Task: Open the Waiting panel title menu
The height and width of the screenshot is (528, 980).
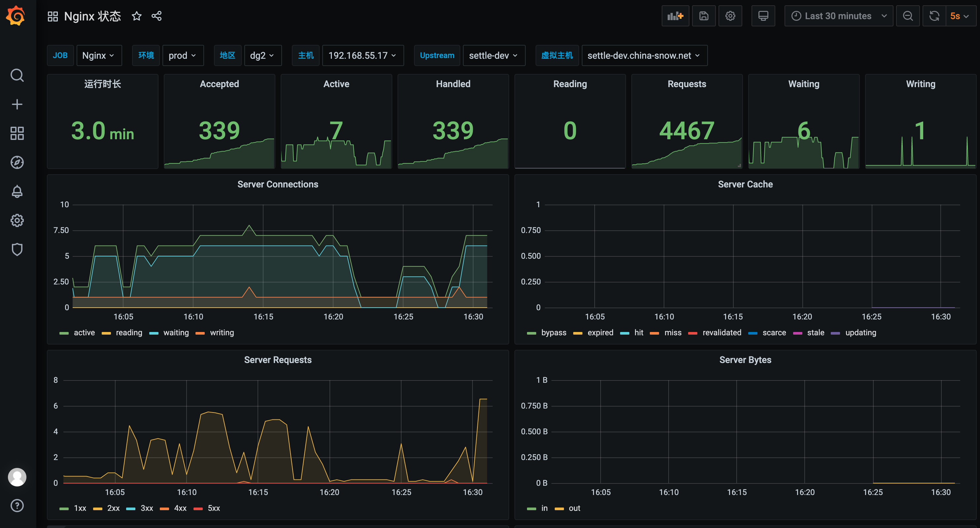Action: pyautogui.click(x=803, y=84)
